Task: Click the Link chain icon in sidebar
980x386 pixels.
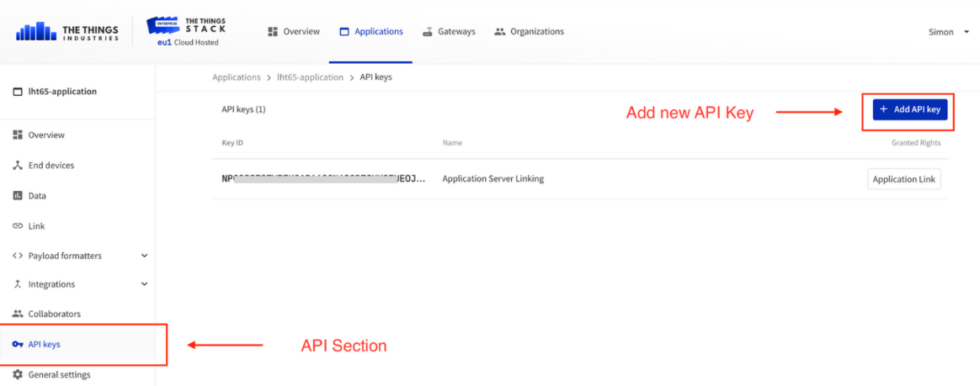Action: [x=18, y=226]
